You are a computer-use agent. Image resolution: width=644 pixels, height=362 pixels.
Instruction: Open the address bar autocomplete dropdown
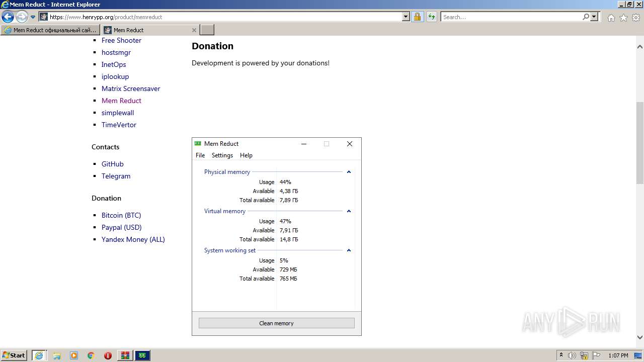click(406, 17)
